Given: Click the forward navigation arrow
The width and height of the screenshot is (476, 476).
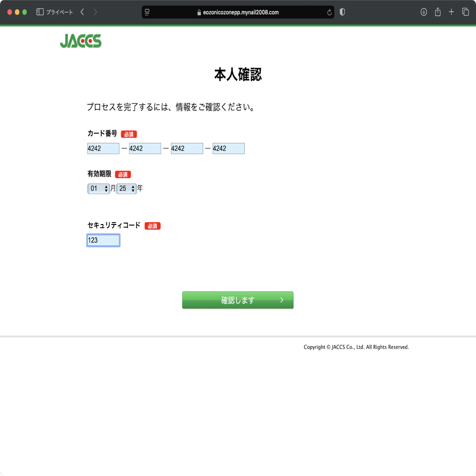Looking at the screenshot, I should [95, 12].
